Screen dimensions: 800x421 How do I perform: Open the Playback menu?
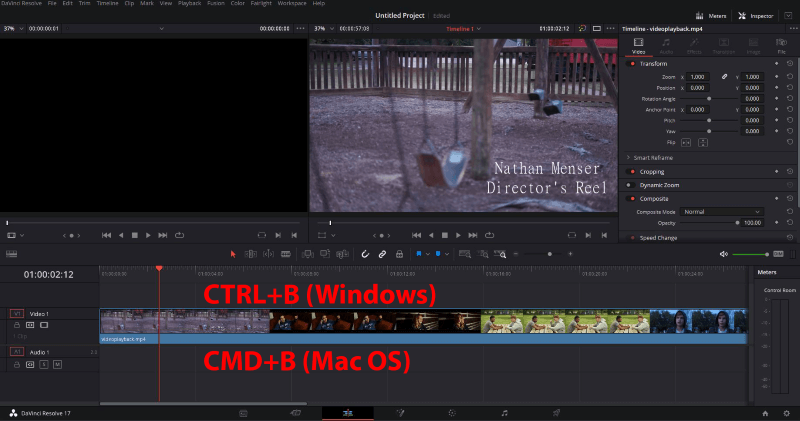point(189,3)
